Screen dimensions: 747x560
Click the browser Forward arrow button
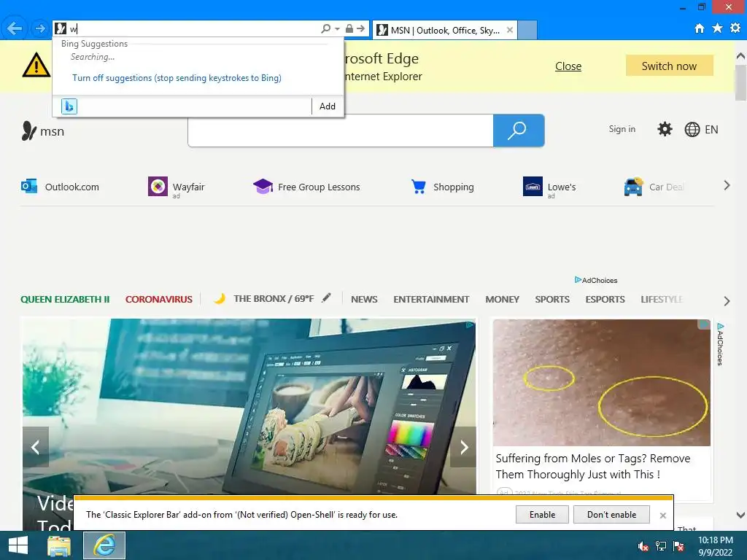(x=40, y=29)
